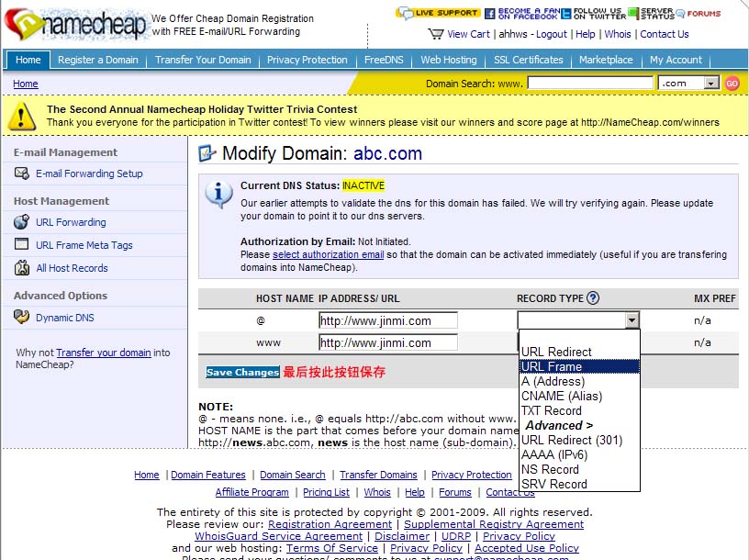The width and height of the screenshot is (749, 560).
Task: Pick NS Record from the list
Action: 550,469
